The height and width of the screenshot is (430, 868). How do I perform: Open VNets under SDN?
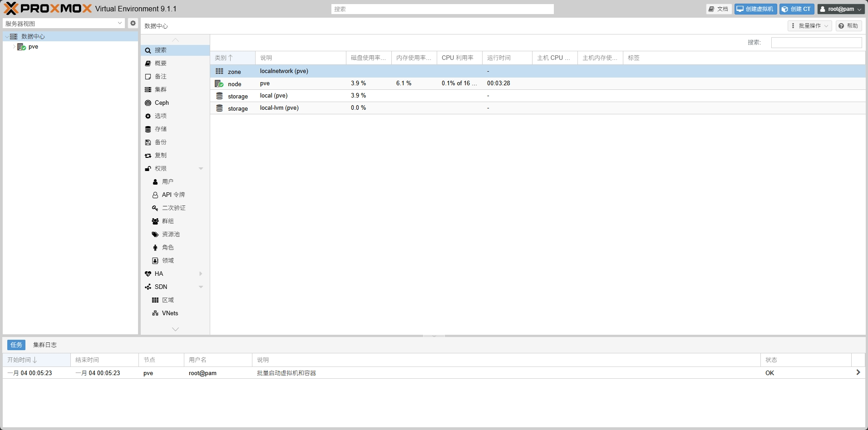(170, 313)
